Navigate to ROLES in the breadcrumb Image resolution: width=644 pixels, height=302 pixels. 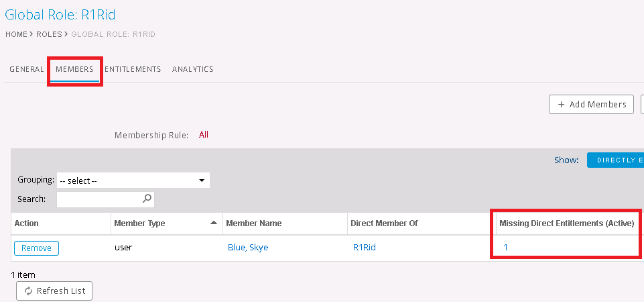click(48, 34)
